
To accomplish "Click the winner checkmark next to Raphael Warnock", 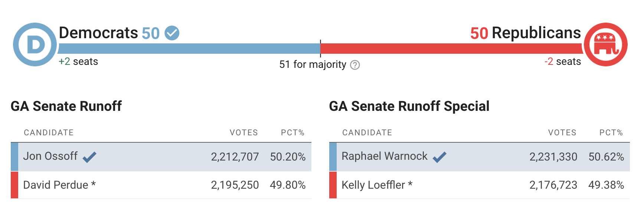I will [x=439, y=157].
